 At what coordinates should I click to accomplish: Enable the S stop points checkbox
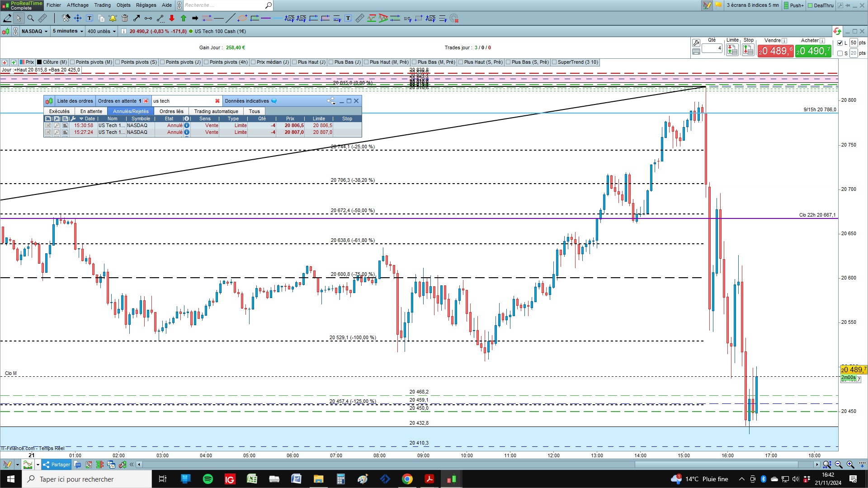tap(840, 53)
